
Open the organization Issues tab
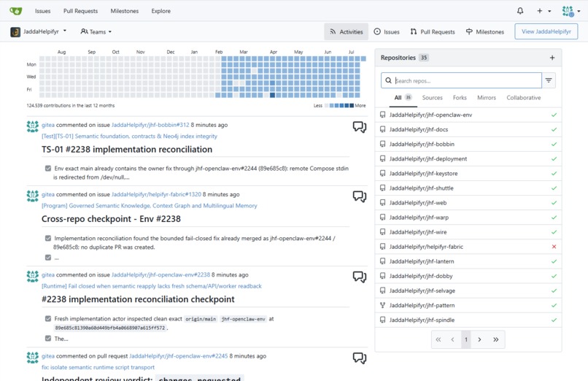pos(387,31)
